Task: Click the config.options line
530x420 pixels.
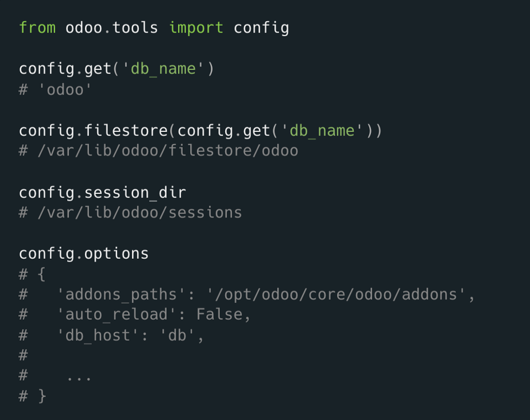Action: pyautogui.click(x=84, y=254)
